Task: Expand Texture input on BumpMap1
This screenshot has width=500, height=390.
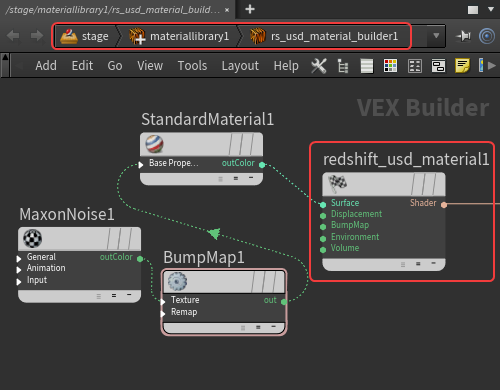Action: click(163, 302)
